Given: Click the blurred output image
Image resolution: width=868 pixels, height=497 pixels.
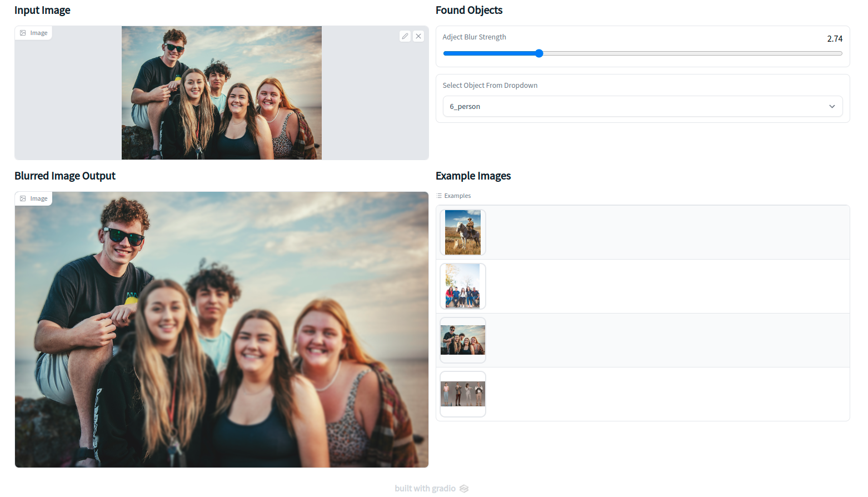Looking at the screenshot, I should point(222,330).
